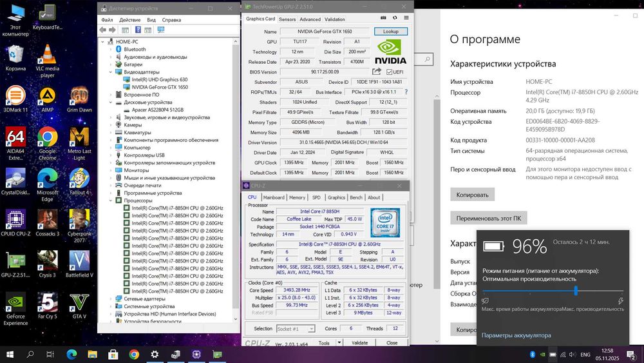Launch AIMP desktop shortcut
The width and height of the screenshot is (644, 363).
coord(47,99)
